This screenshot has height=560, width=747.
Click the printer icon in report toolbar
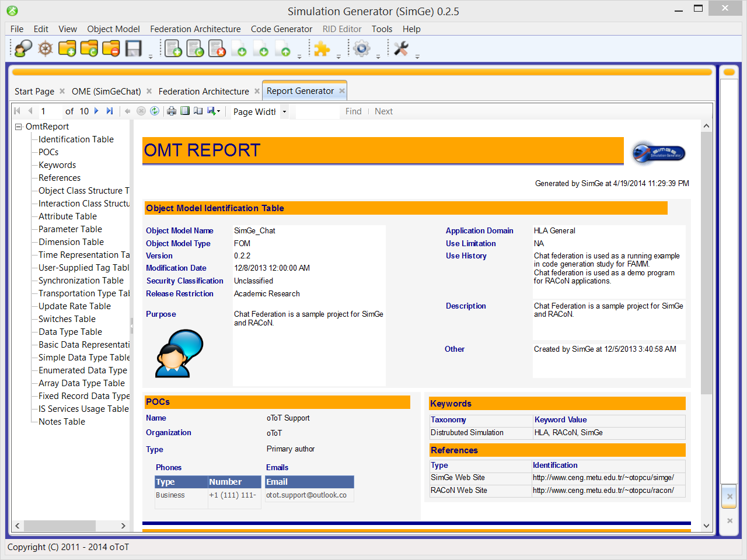click(x=172, y=111)
